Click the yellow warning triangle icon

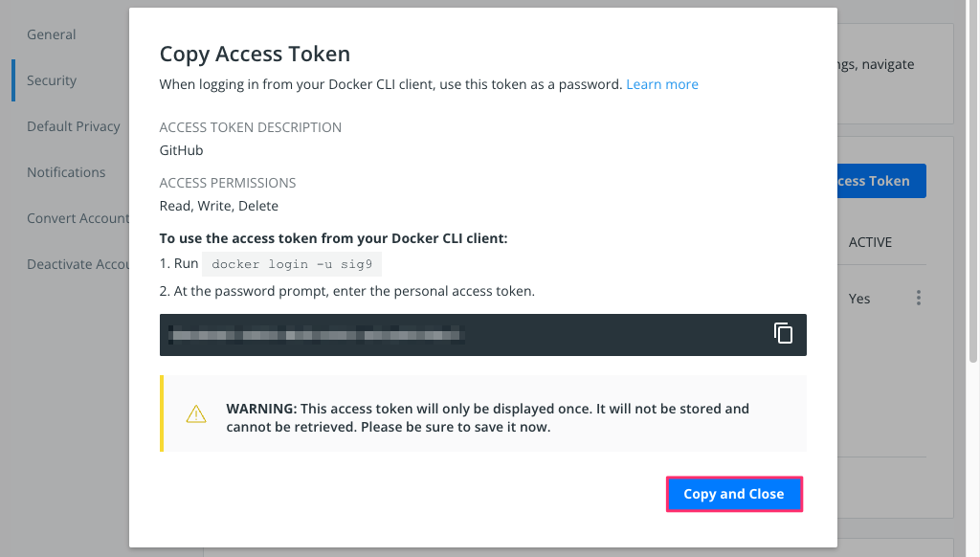(x=196, y=413)
